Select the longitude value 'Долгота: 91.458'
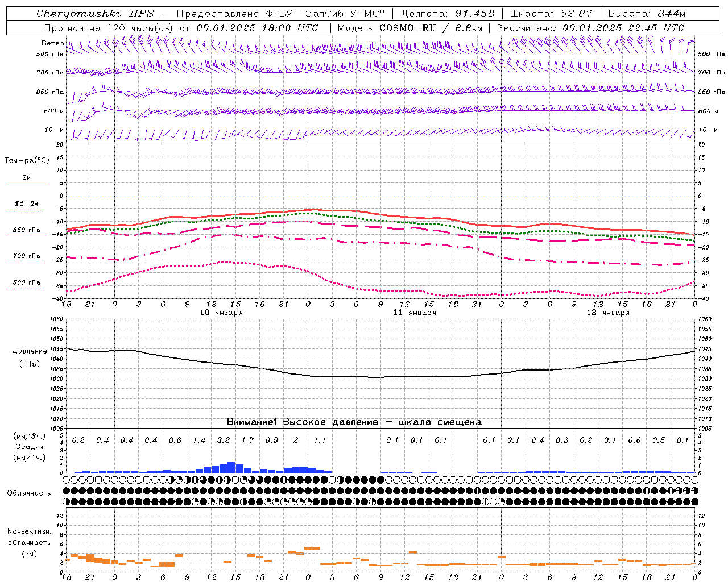 click(448, 14)
